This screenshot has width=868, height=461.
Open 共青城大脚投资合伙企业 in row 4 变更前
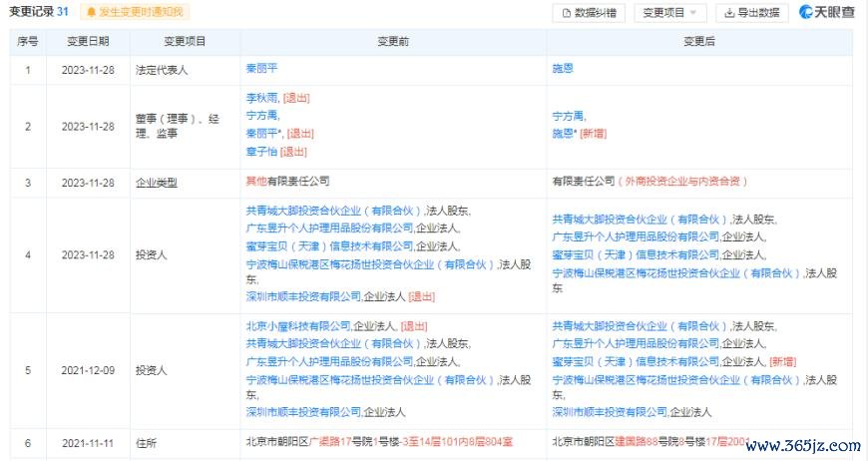334,211
